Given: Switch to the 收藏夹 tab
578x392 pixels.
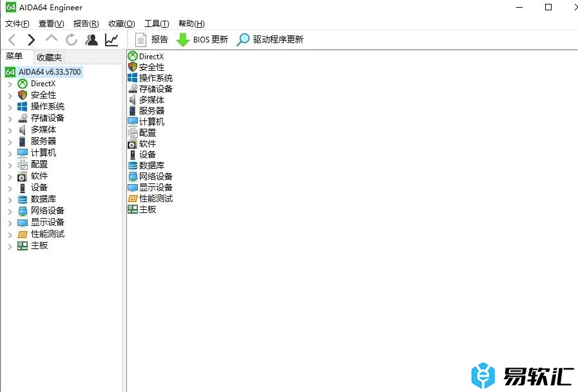Looking at the screenshot, I should 49,57.
